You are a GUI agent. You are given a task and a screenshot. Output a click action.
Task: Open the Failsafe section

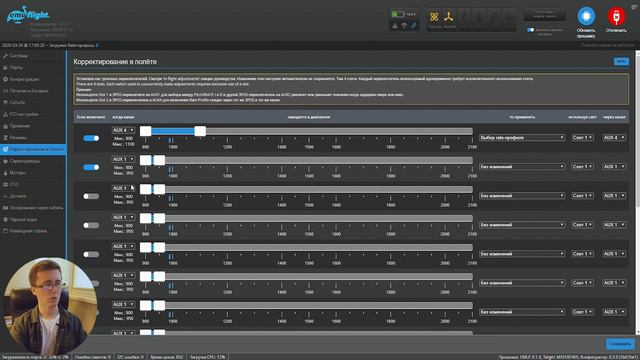click(x=33, y=102)
